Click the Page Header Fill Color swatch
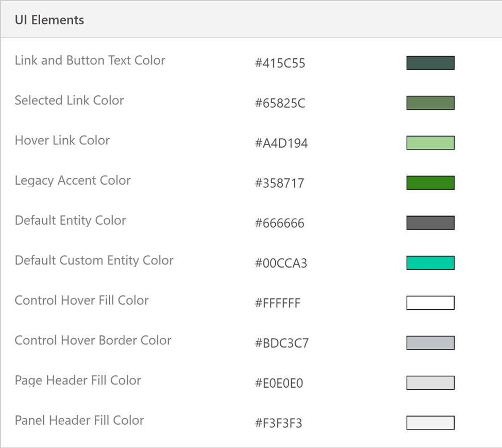 point(430,383)
